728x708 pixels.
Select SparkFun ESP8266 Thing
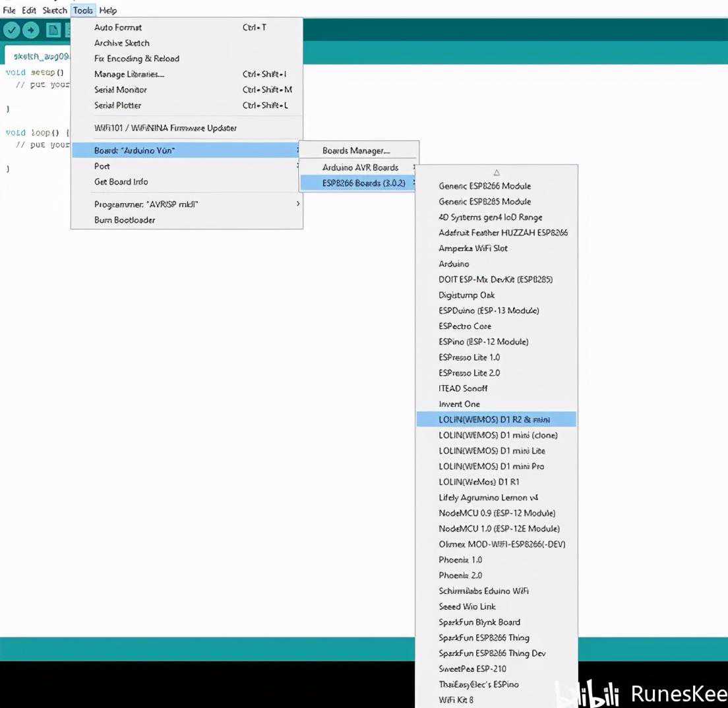tap(497, 637)
